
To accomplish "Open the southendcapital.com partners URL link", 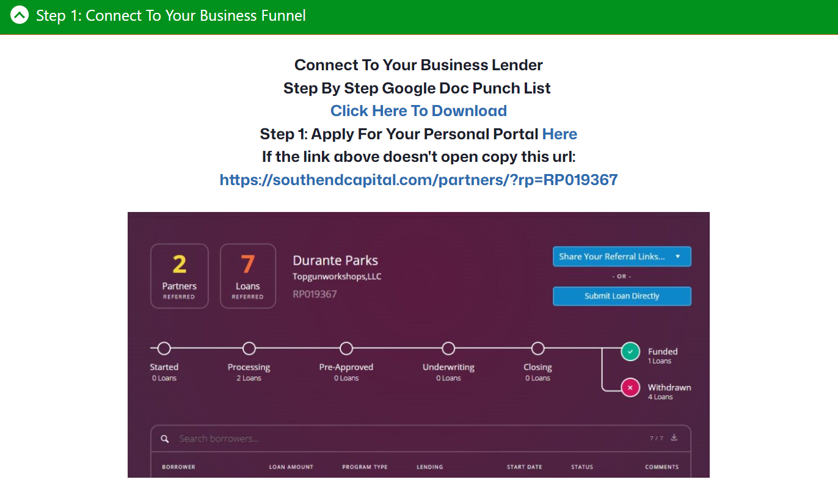I will tap(418, 180).
